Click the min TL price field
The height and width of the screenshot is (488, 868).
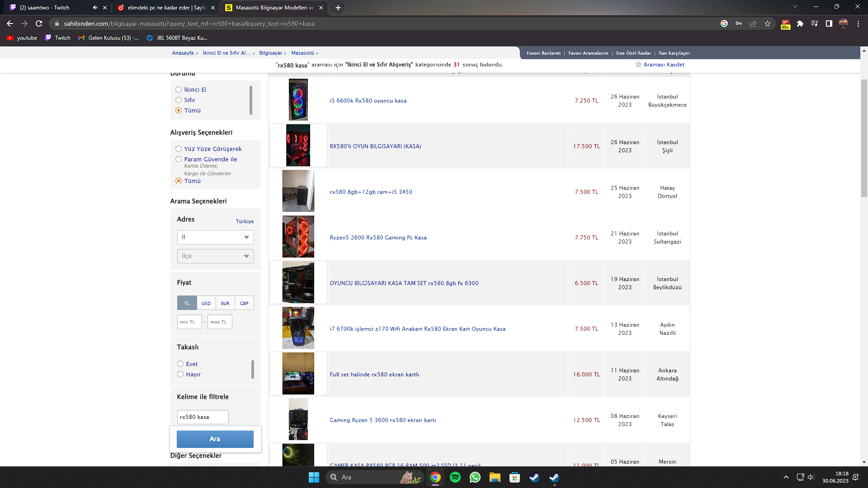coord(189,322)
